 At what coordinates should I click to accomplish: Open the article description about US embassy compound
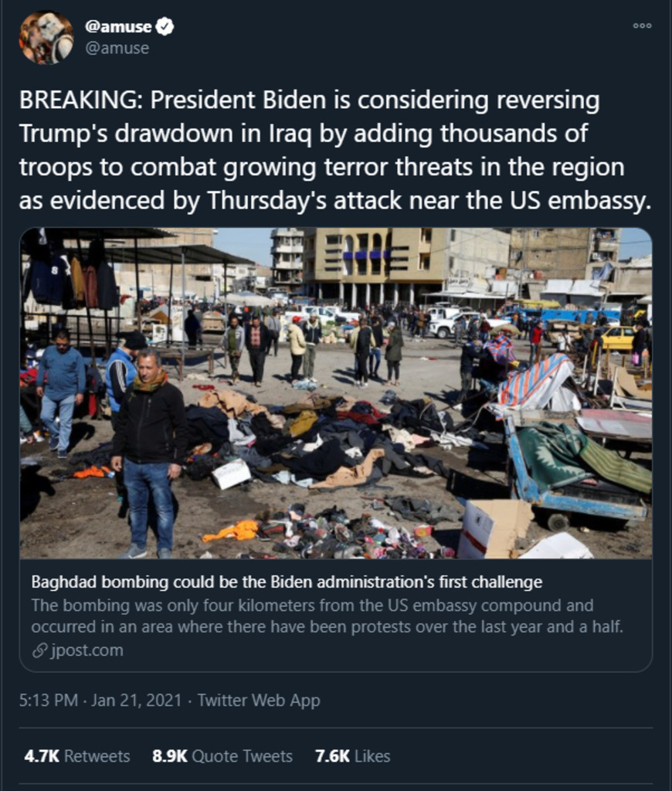click(328, 616)
